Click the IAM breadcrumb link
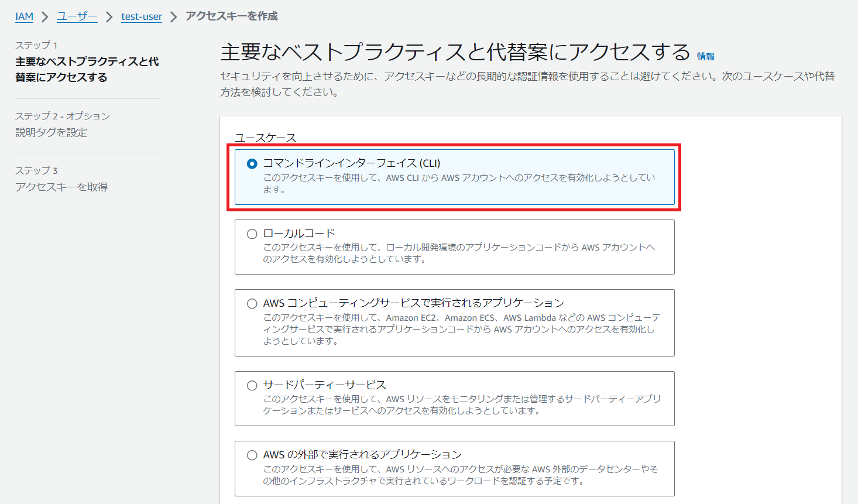 point(24,16)
